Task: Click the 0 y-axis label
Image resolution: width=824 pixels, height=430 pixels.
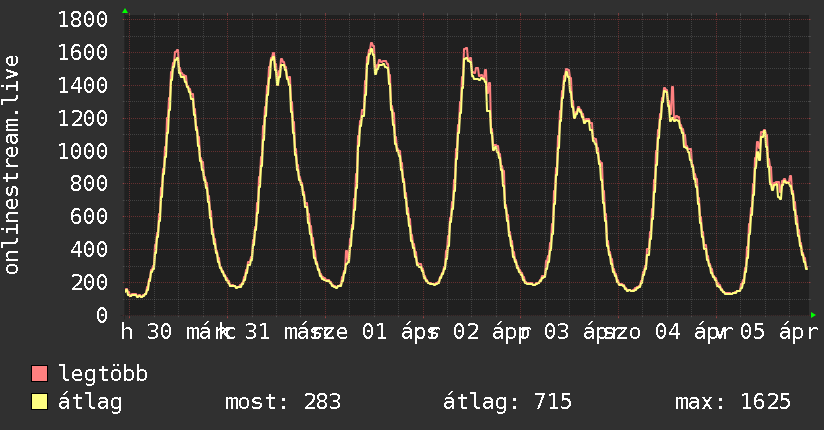Action: [101, 315]
